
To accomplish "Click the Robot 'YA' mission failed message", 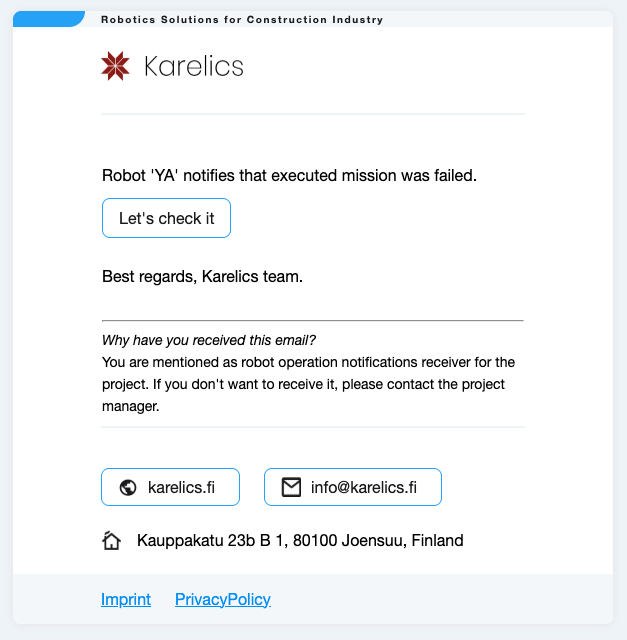I will point(290,176).
